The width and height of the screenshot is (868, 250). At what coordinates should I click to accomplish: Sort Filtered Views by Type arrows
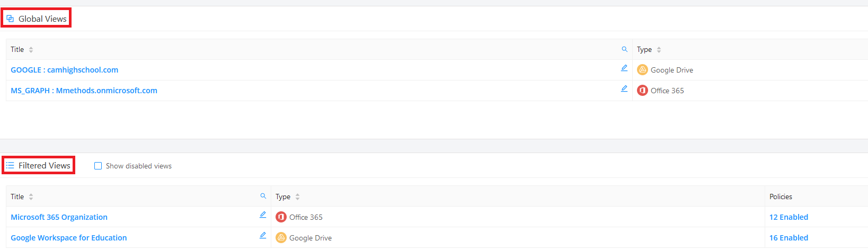297,197
